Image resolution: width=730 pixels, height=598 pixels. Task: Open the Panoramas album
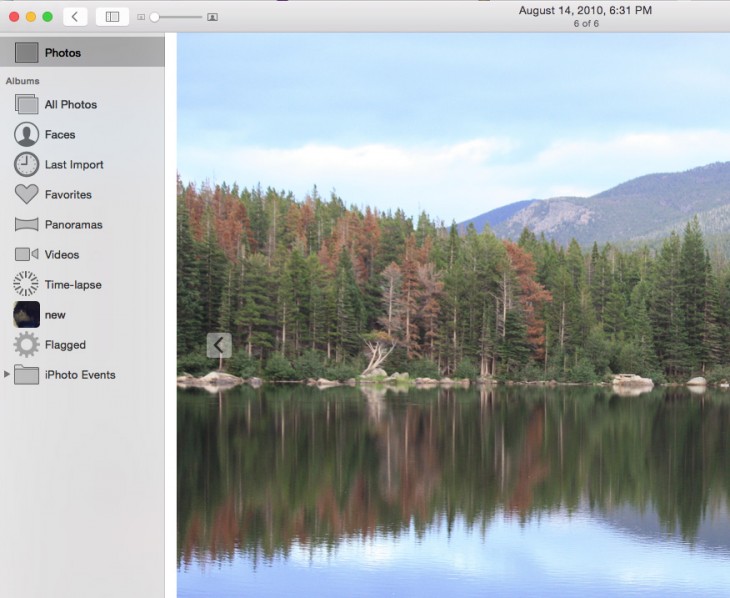point(82,224)
